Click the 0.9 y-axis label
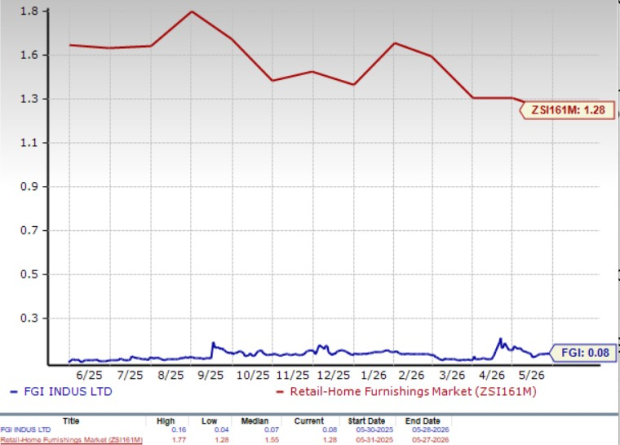The image size is (620, 445). pyautogui.click(x=29, y=186)
